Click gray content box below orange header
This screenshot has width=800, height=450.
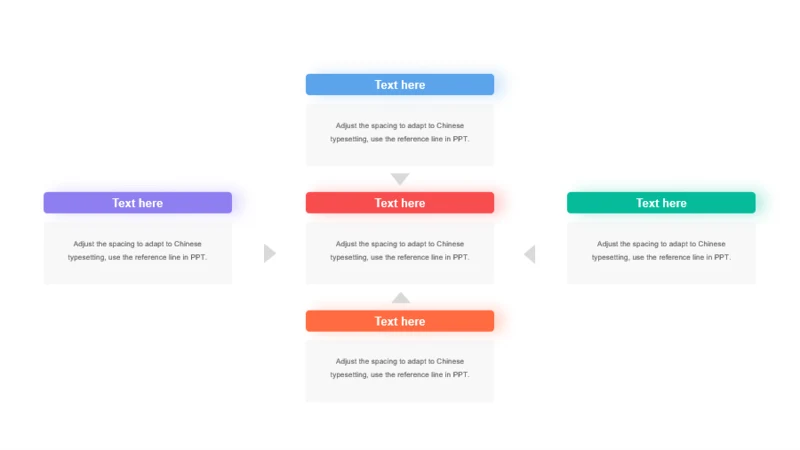point(400,371)
